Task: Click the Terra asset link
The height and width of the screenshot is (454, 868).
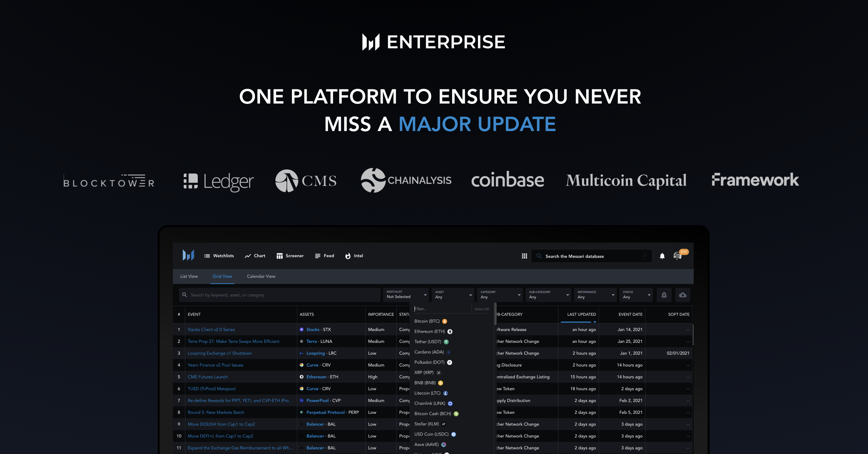Action: pyautogui.click(x=311, y=341)
